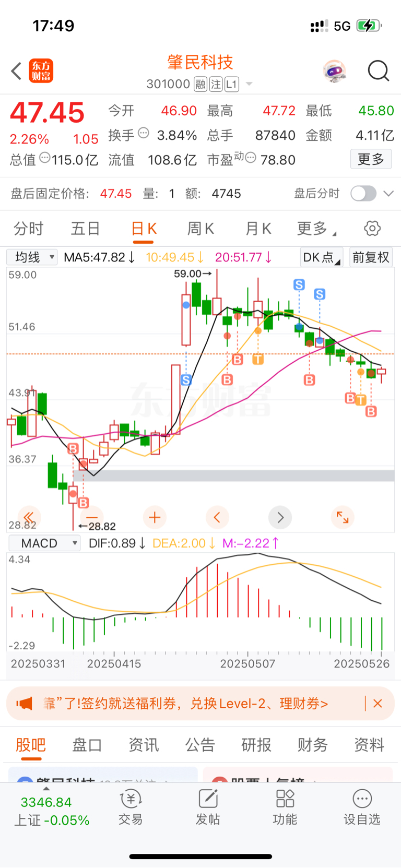401x868 pixels.
Task: Zoom out chart with minus button
Action: coord(92,517)
